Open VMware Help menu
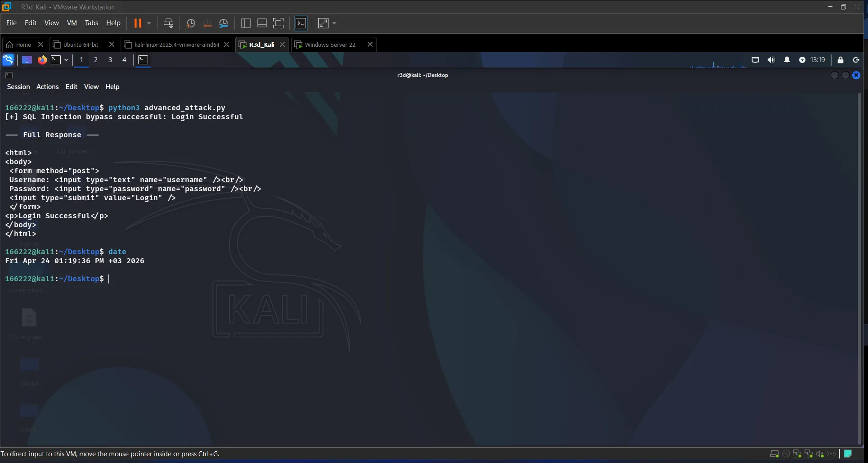Viewport: 868px width, 463px height. click(x=113, y=23)
